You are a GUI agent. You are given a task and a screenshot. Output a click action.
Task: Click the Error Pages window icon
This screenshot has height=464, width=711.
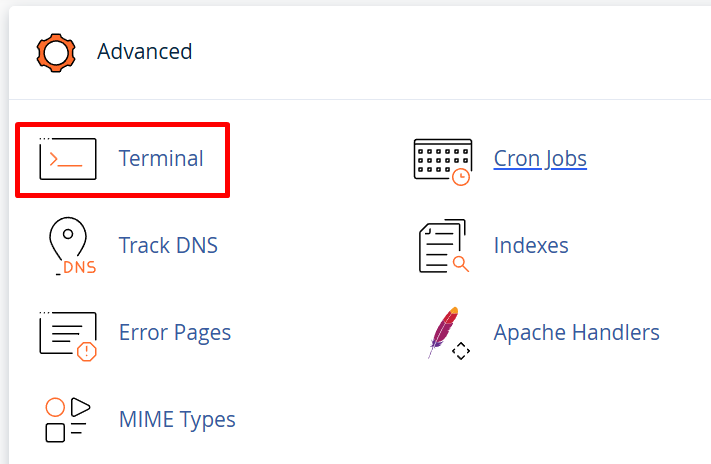68,336
